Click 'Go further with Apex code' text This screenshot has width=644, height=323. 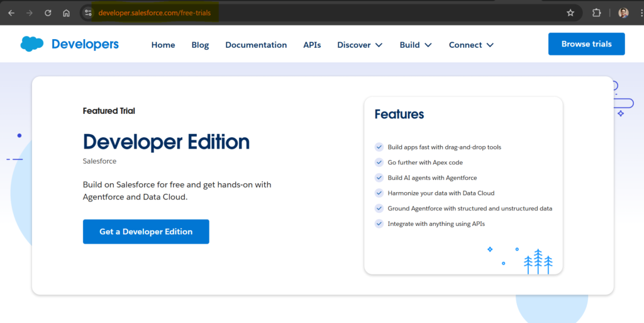click(x=425, y=162)
